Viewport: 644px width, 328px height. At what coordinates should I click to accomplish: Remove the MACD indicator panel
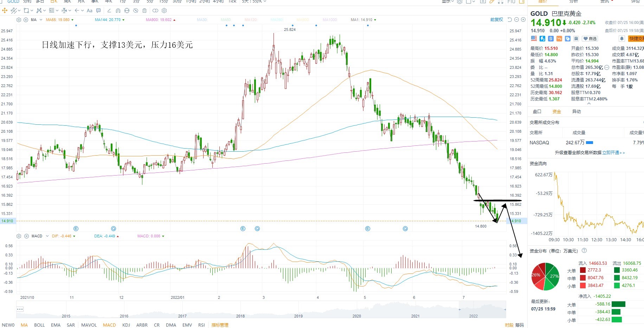point(26,236)
